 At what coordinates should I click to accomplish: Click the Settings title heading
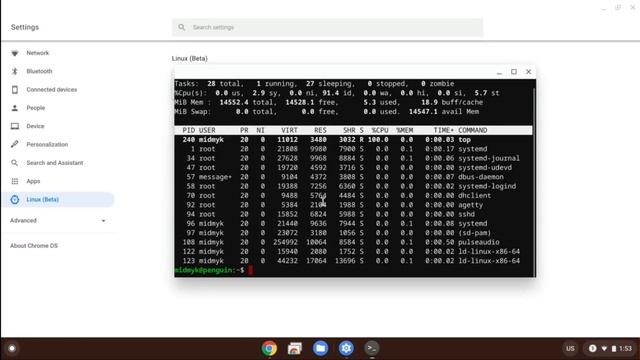tap(25, 27)
